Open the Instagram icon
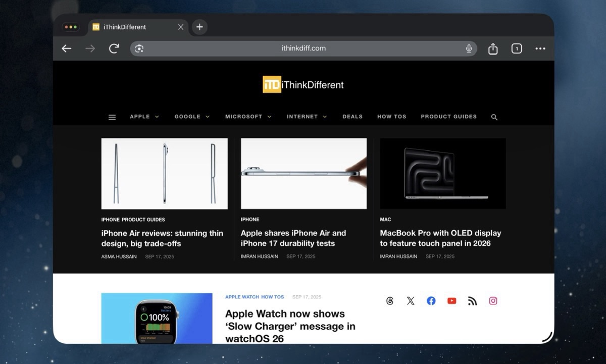The image size is (606, 364). [493, 300]
